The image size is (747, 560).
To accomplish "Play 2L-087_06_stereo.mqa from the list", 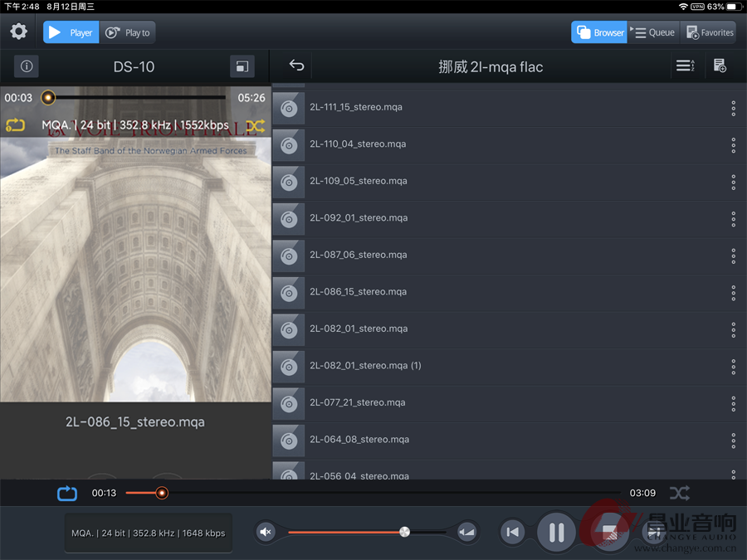I will [510, 256].
